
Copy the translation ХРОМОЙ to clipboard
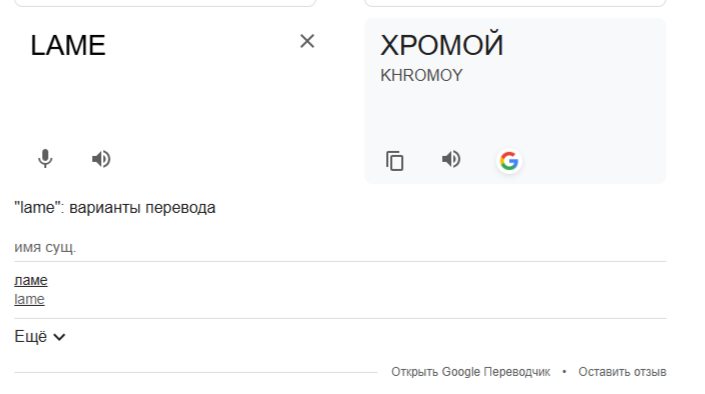click(395, 161)
